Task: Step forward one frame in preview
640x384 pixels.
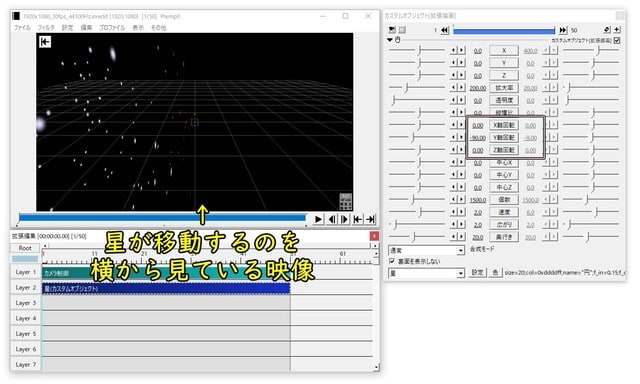Action: (344, 219)
